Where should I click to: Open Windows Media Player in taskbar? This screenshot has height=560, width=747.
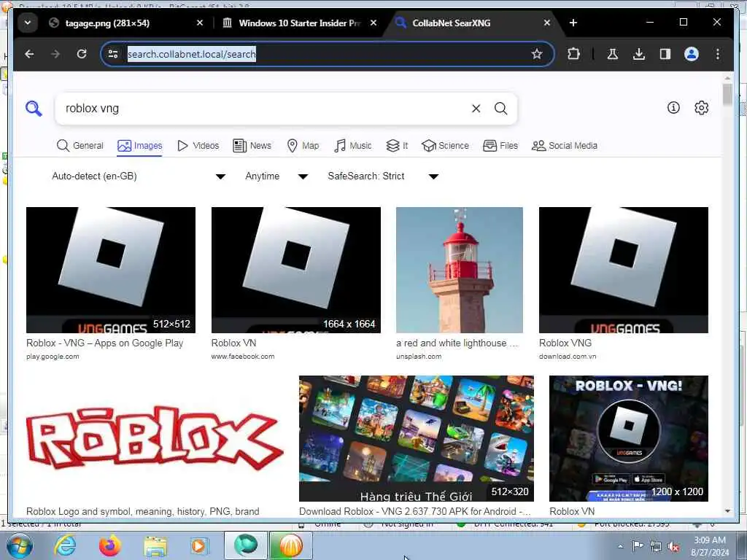coord(200,545)
